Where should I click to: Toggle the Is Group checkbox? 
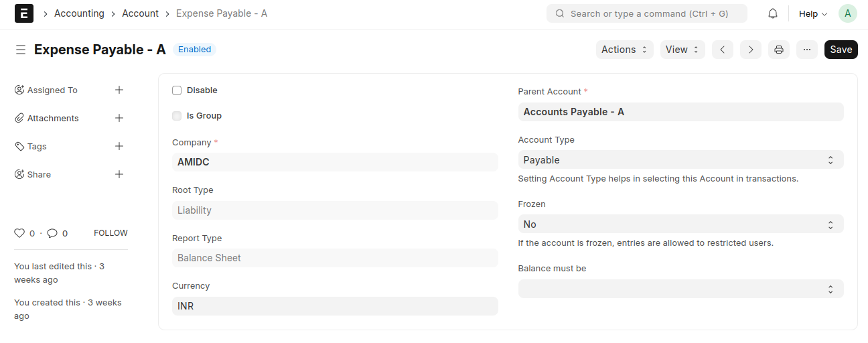[x=177, y=116]
